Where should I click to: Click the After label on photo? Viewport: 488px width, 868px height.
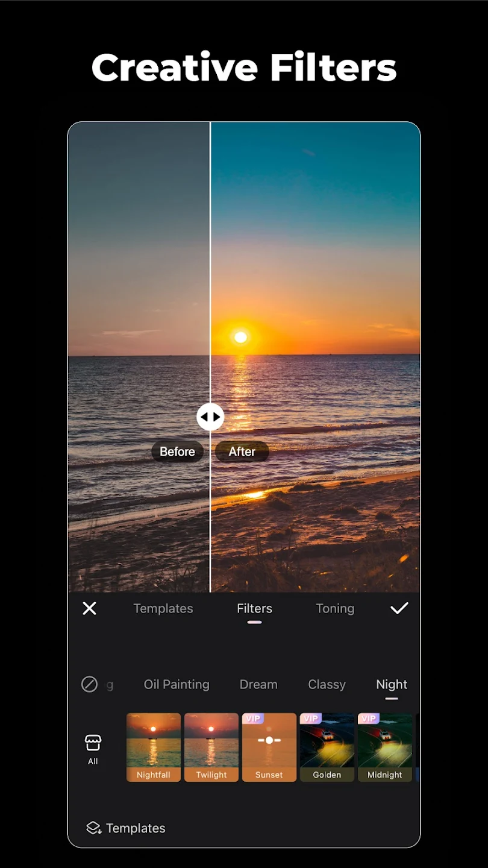tap(242, 451)
